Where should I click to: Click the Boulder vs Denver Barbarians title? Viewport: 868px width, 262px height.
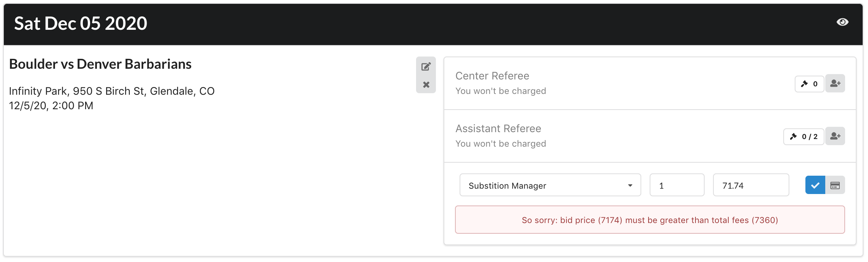coord(100,64)
